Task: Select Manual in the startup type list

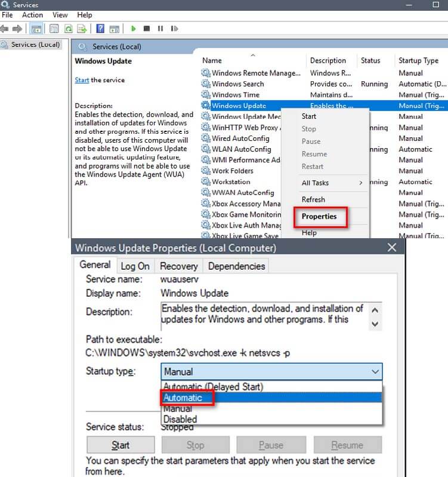Action: pos(271,408)
